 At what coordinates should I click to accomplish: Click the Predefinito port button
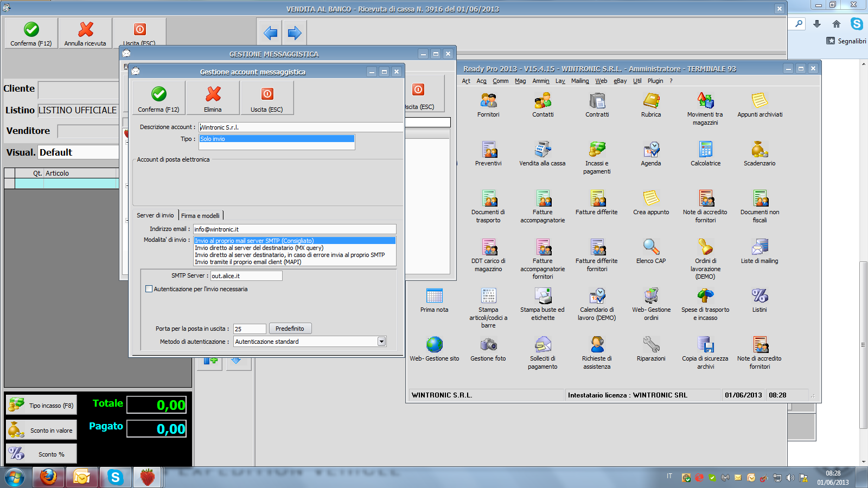pos(290,329)
